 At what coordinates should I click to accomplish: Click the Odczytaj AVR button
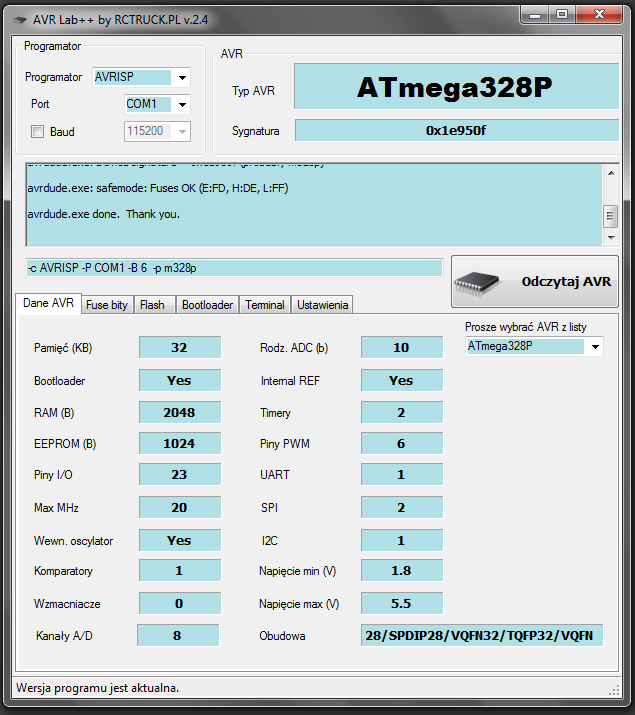tap(535, 282)
